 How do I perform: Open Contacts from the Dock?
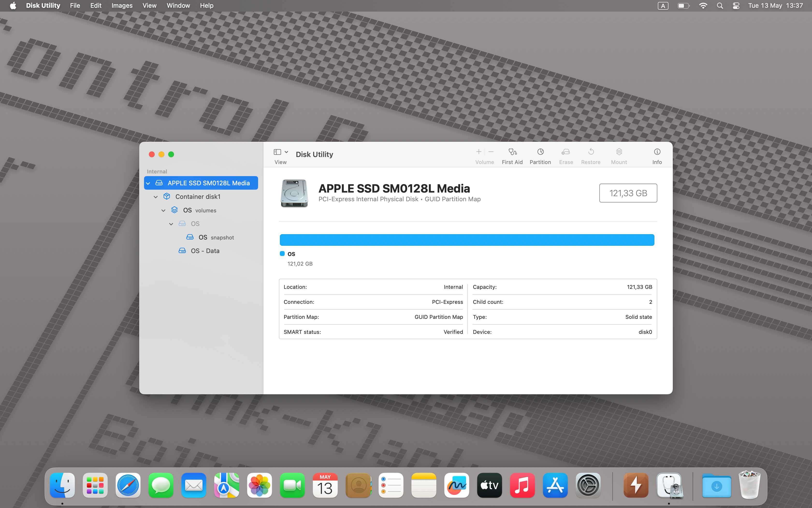click(x=358, y=485)
